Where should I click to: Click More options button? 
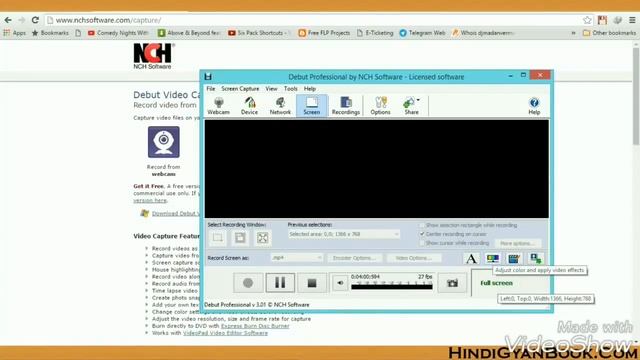[517, 243]
